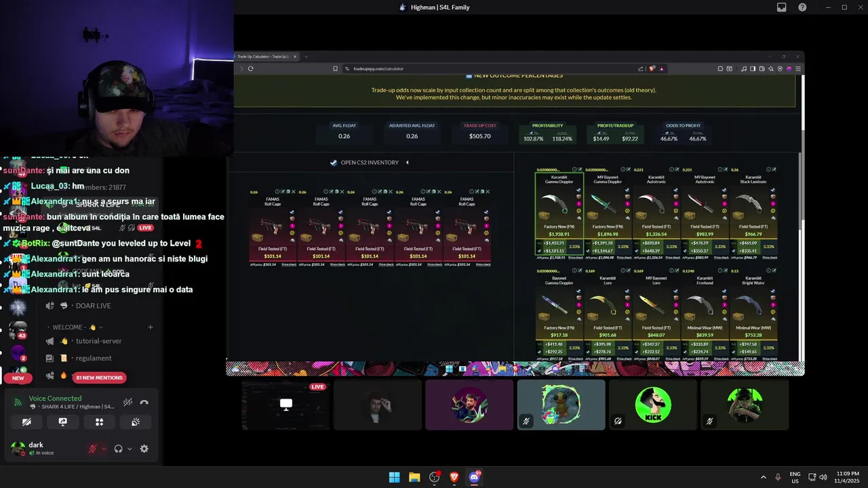Open the Discord inbox icon in title bar
The image size is (868, 488).
click(x=782, y=7)
